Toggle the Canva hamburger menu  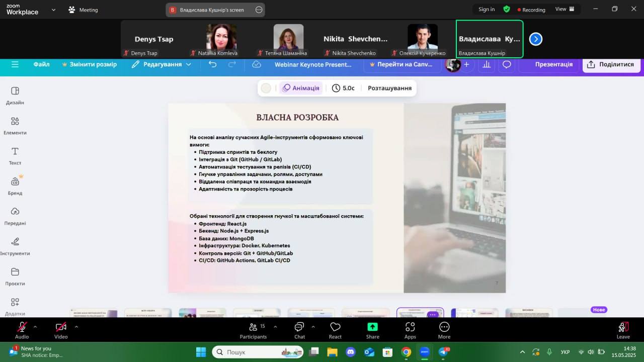(15, 64)
